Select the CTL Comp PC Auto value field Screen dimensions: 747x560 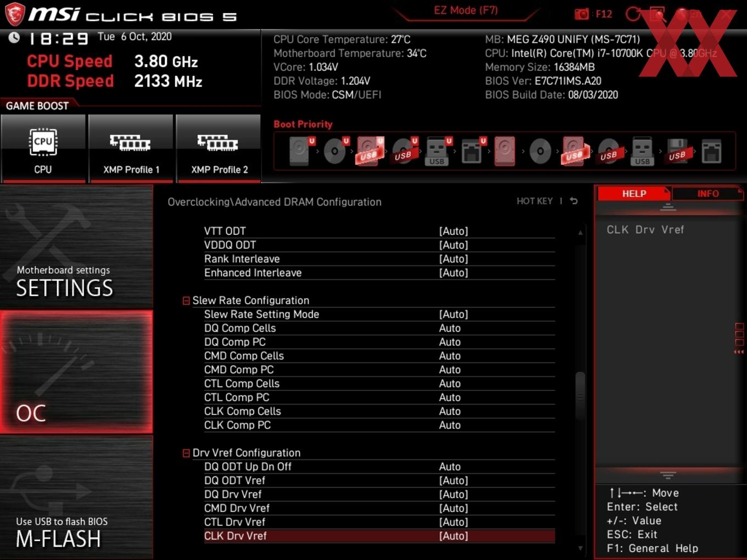point(450,397)
